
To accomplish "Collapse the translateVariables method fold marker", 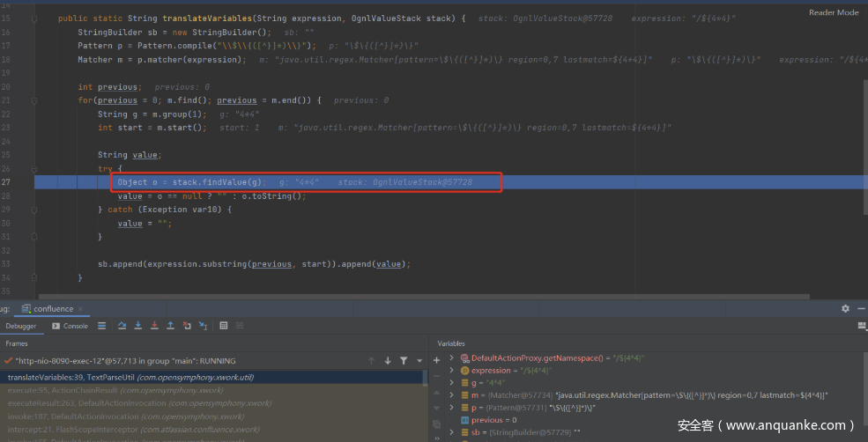I will tap(34, 18).
